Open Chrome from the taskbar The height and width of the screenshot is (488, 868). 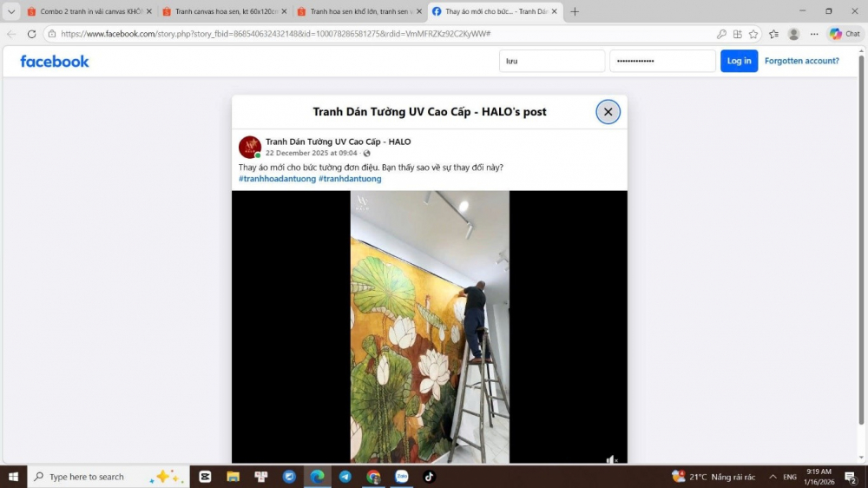(x=373, y=477)
